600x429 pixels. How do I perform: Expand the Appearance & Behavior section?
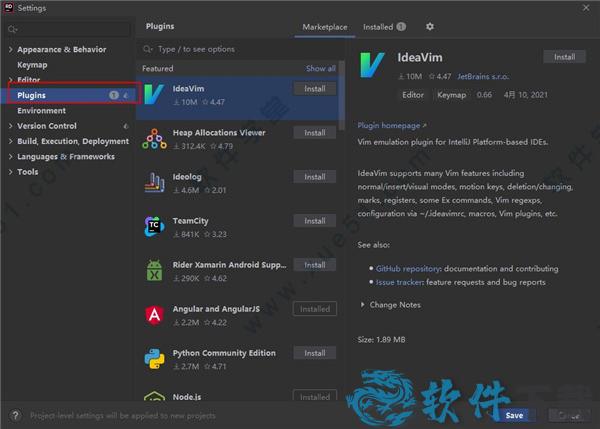pyautogui.click(x=11, y=49)
